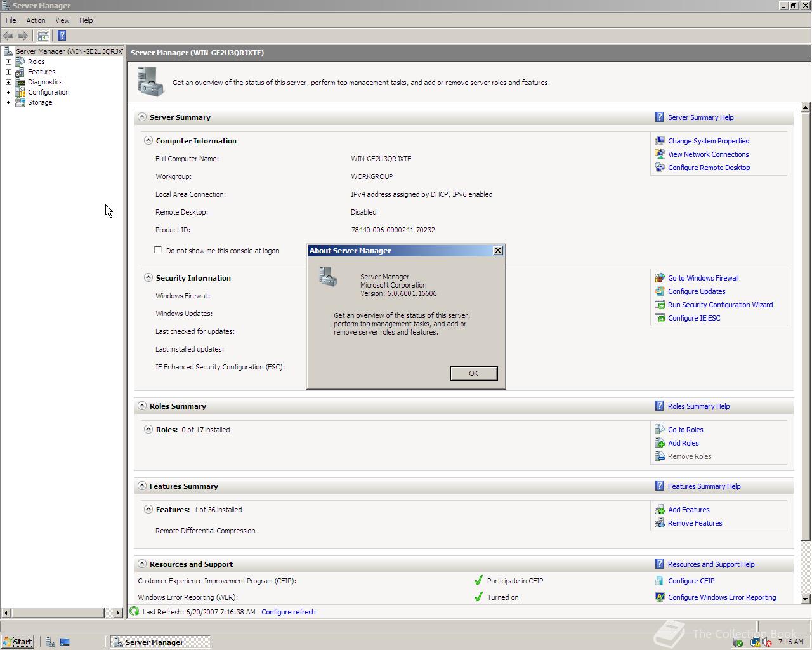Click left arrow of tree pane horizontal scrollbar
Image resolution: width=812 pixels, height=650 pixels.
pos(6,613)
